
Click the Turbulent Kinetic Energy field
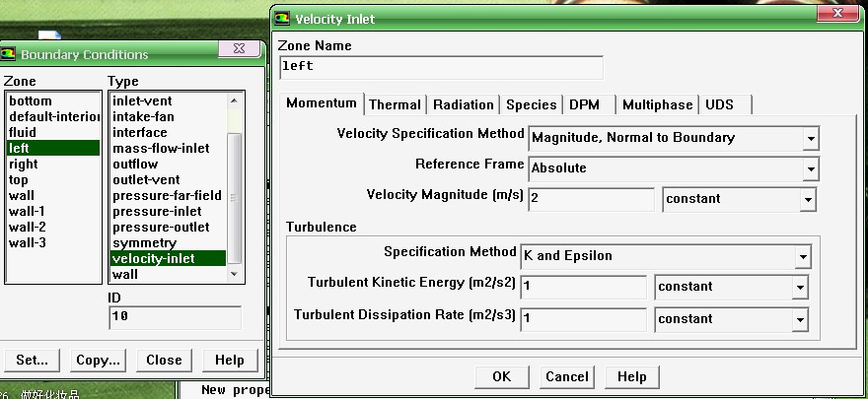[583, 287]
